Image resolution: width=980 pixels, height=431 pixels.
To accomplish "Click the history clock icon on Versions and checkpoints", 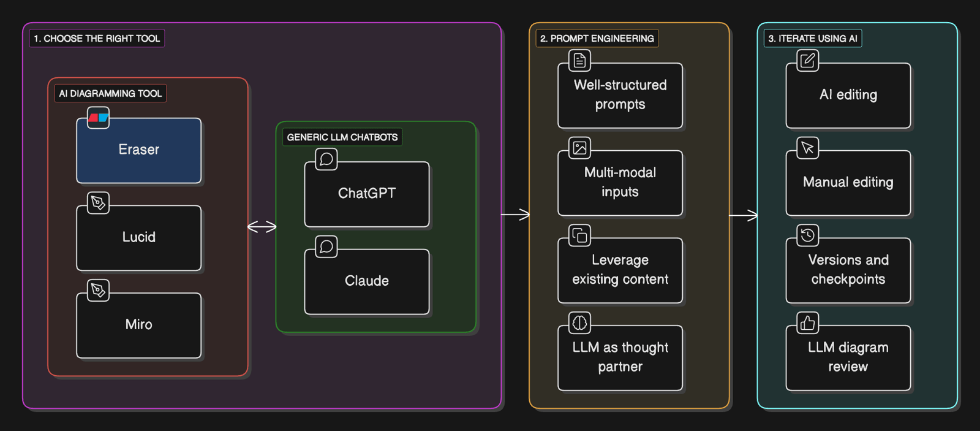I will click(x=808, y=235).
